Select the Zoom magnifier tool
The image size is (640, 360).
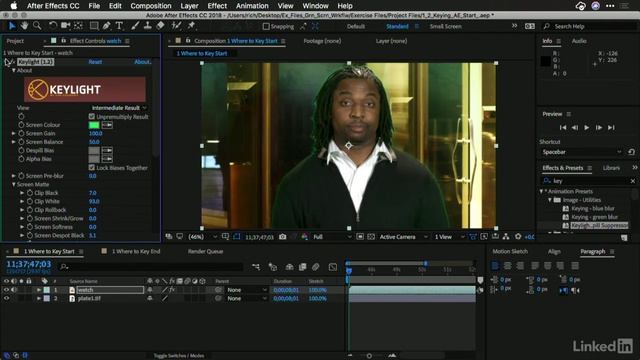[x=37, y=26]
